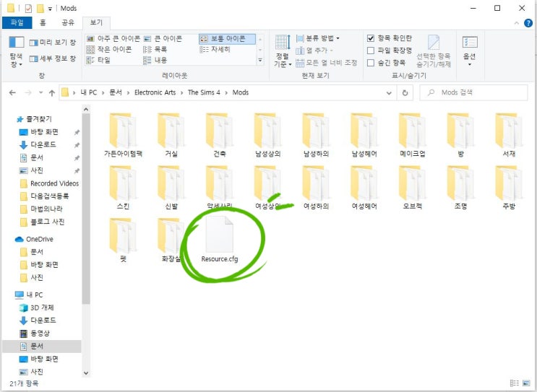Click The Sims 4 in the breadcrumb
537x392 pixels.
204,92
